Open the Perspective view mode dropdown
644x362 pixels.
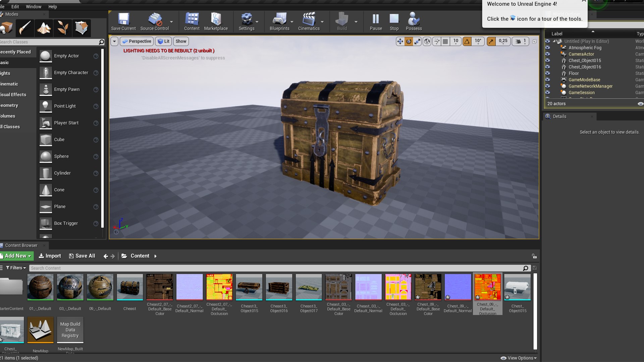pos(137,41)
